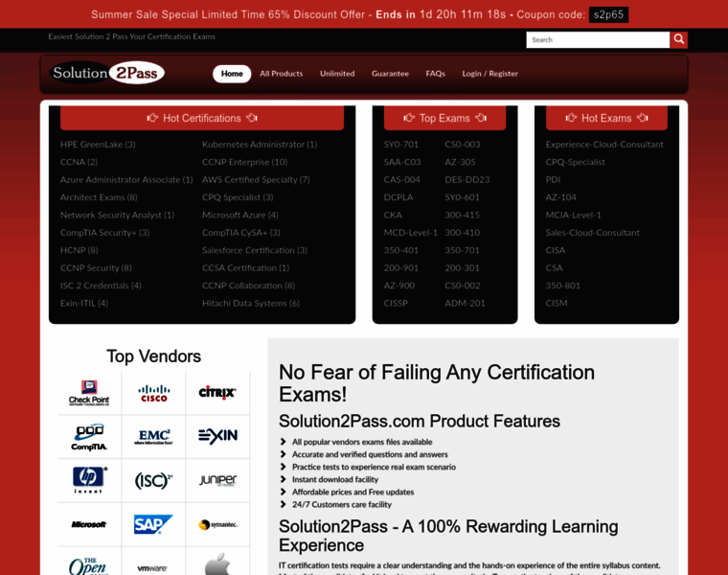
Task: Open DES-DD23 exam link
Action: 467,180
